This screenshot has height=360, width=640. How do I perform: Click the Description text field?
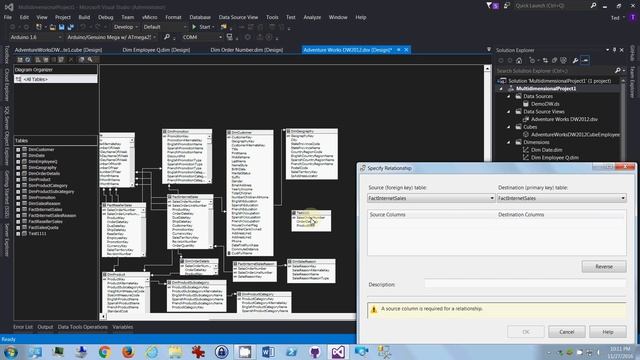(525, 284)
